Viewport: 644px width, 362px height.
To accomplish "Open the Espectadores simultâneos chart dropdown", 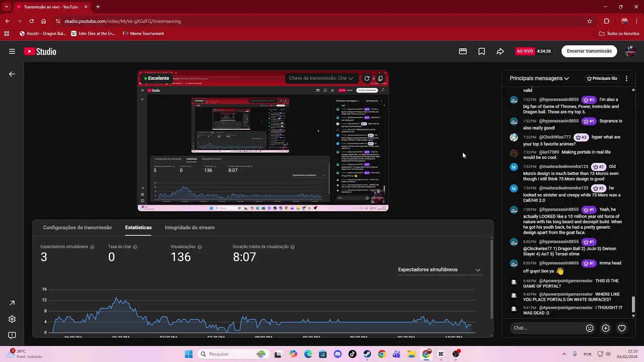I will click(439, 269).
